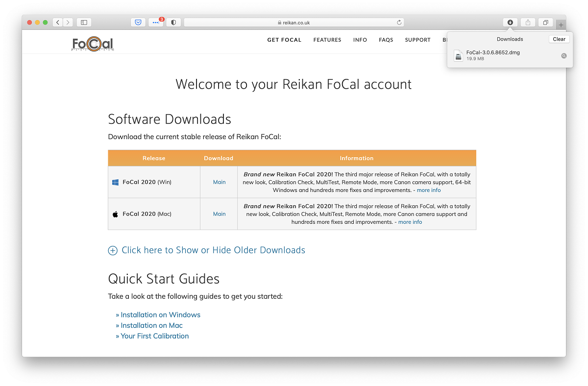The width and height of the screenshot is (588, 386).
Task: Open the Pocket extension icon
Action: click(x=138, y=23)
